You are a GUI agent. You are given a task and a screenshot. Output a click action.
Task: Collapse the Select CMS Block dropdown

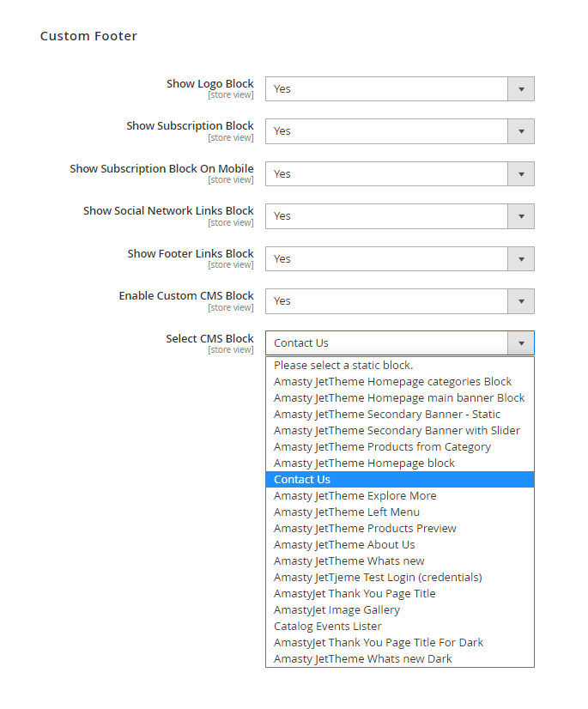pos(520,343)
